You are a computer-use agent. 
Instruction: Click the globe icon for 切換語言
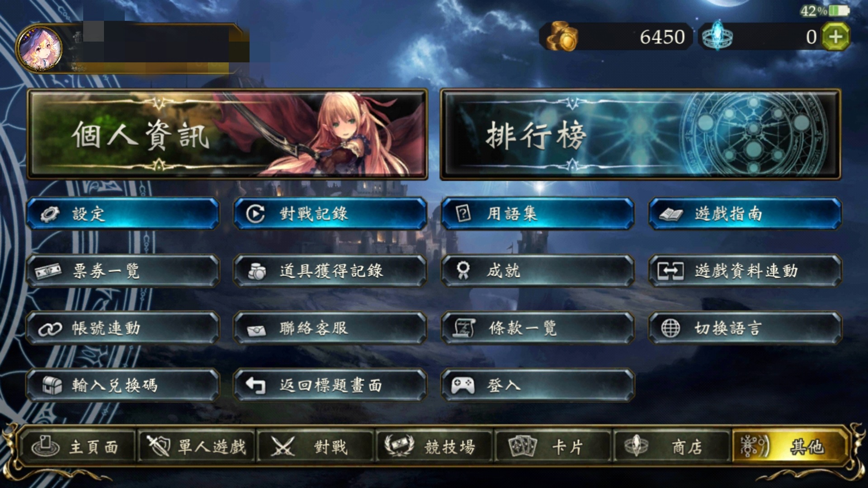tap(670, 328)
